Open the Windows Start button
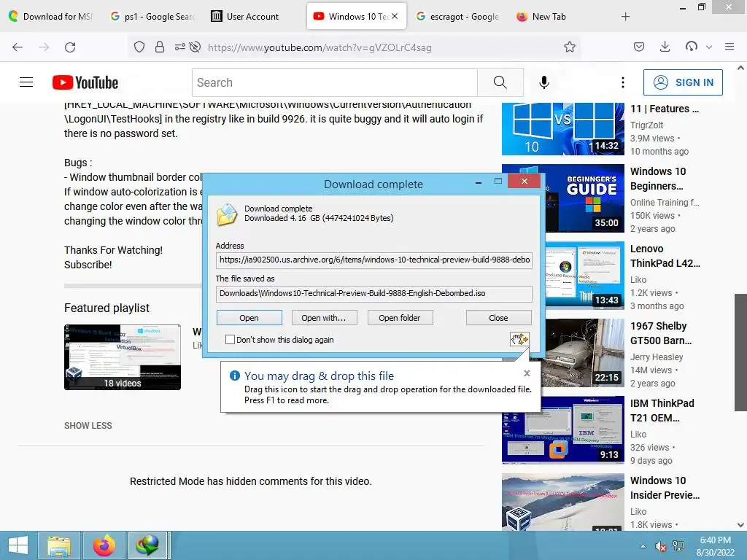The image size is (747, 560). pyautogui.click(x=18, y=545)
